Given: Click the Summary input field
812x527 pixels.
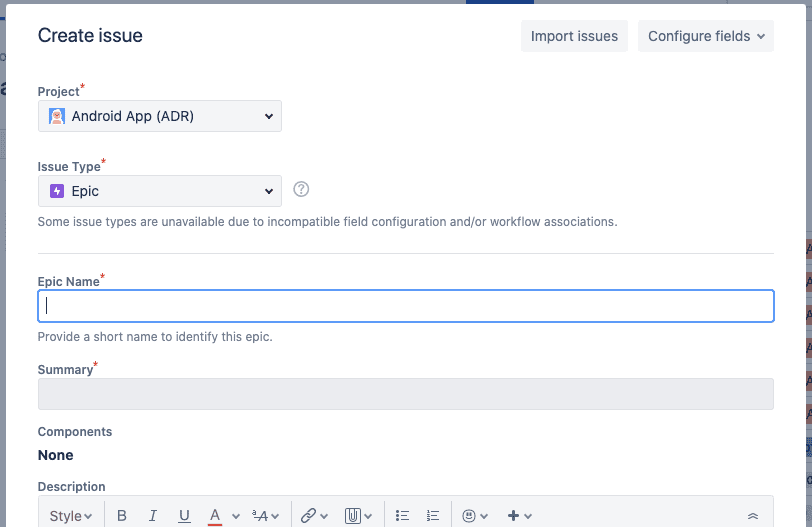Looking at the screenshot, I should [405, 394].
